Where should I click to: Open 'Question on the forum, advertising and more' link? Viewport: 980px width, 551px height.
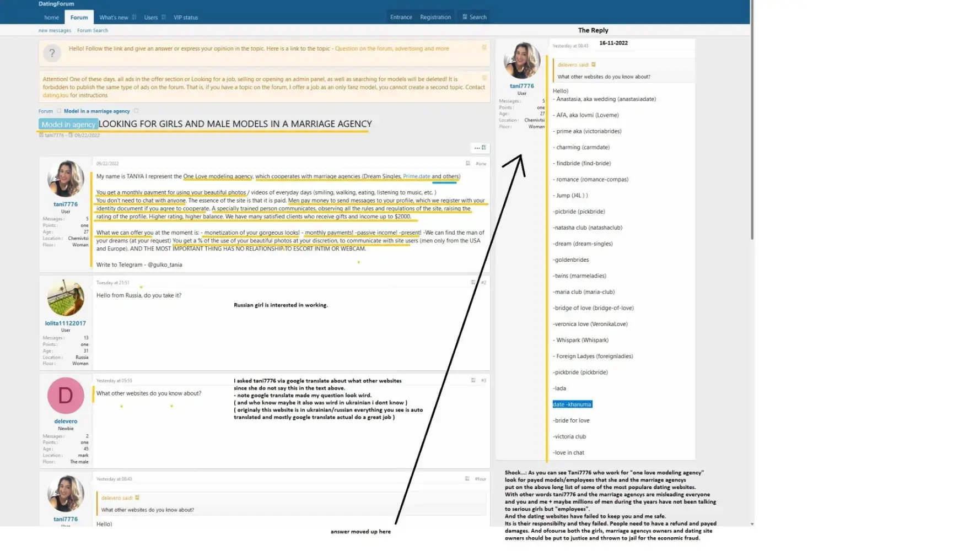[x=391, y=48]
